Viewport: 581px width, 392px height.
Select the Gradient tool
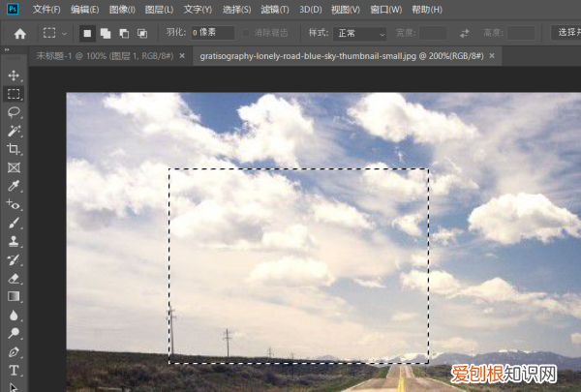coord(14,296)
